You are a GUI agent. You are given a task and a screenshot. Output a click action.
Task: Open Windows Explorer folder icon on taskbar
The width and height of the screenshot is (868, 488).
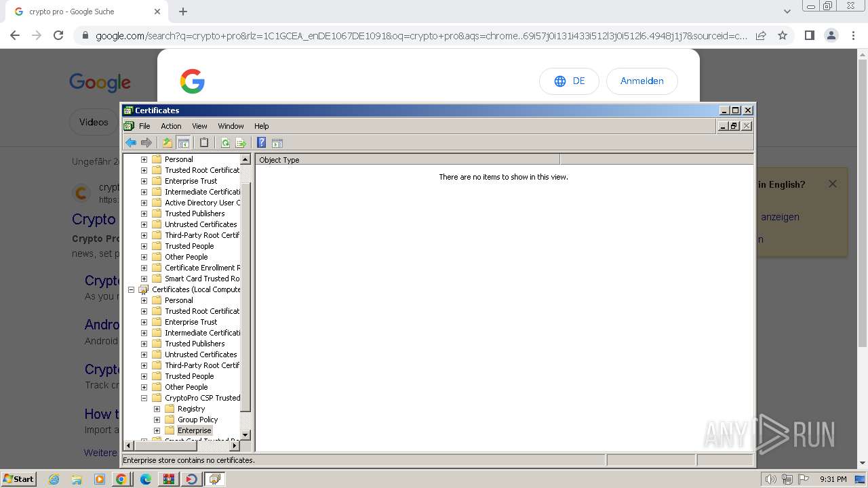77,479
